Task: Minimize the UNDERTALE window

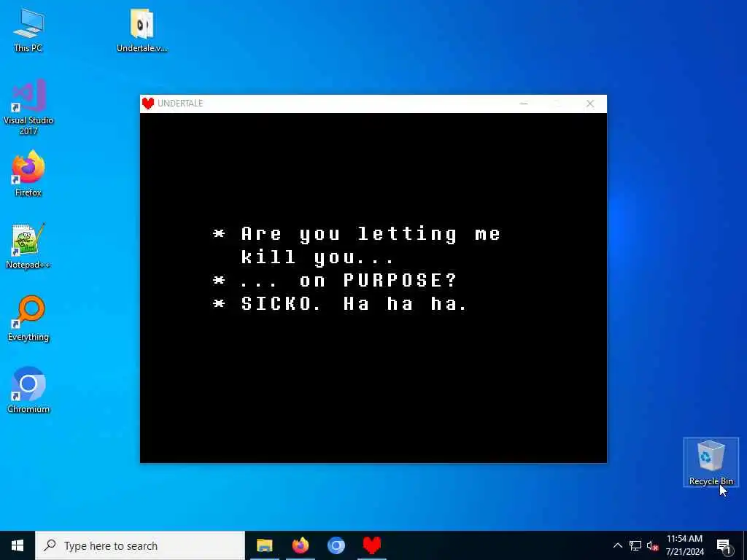Action: (x=524, y=104)
